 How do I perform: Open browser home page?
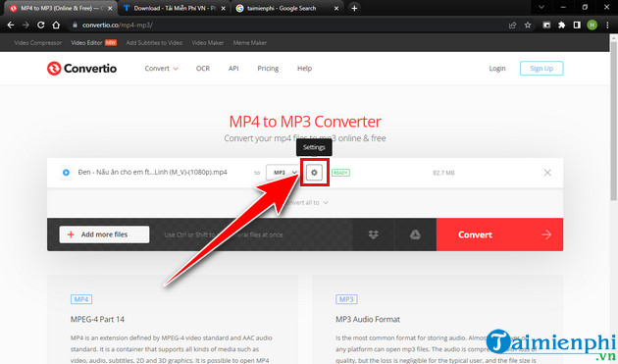point(56,25)
